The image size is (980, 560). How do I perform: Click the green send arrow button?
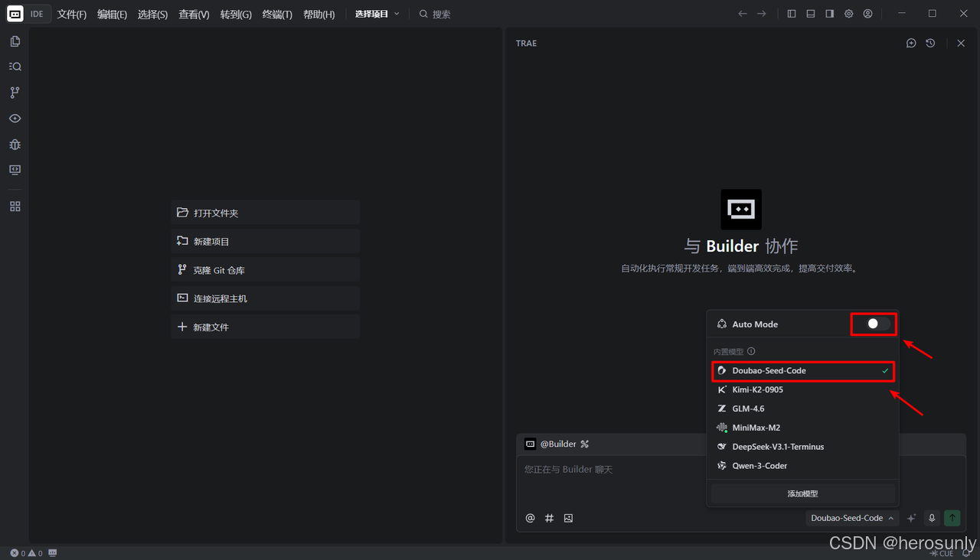[952, 518]
